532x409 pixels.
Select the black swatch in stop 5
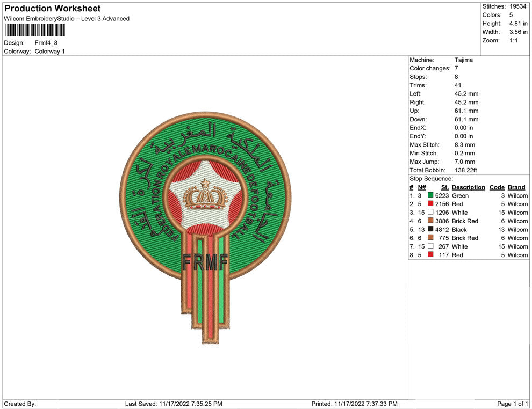[x=430, y=229]
